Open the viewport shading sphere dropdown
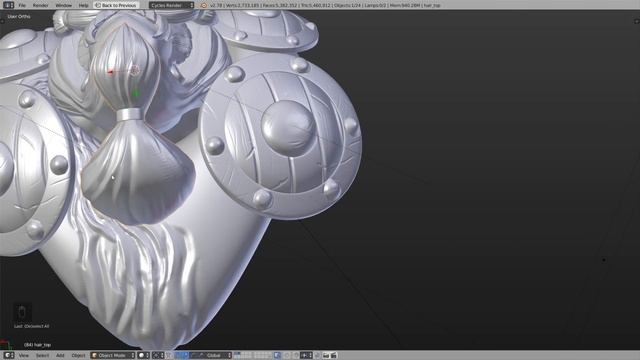This screenshot has height=360, width=640. click(144, 356)
